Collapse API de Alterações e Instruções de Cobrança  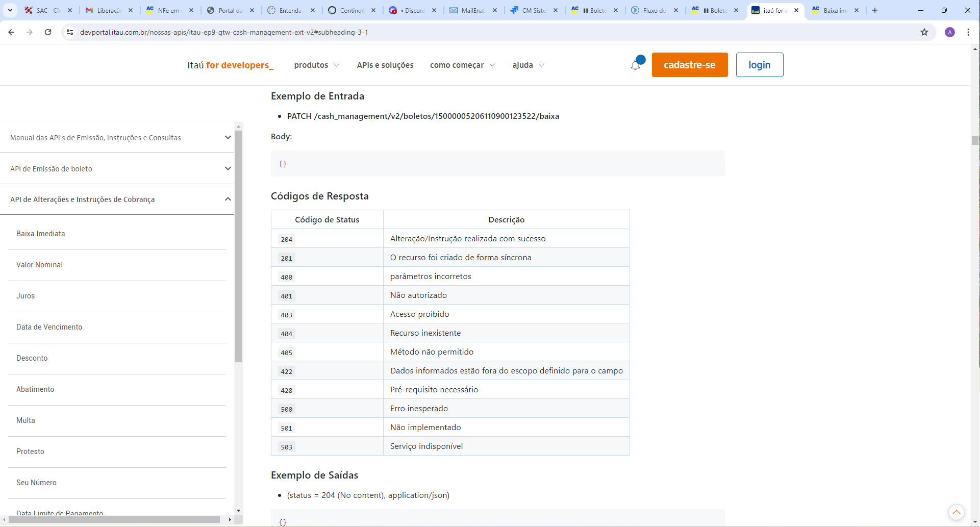117,199
